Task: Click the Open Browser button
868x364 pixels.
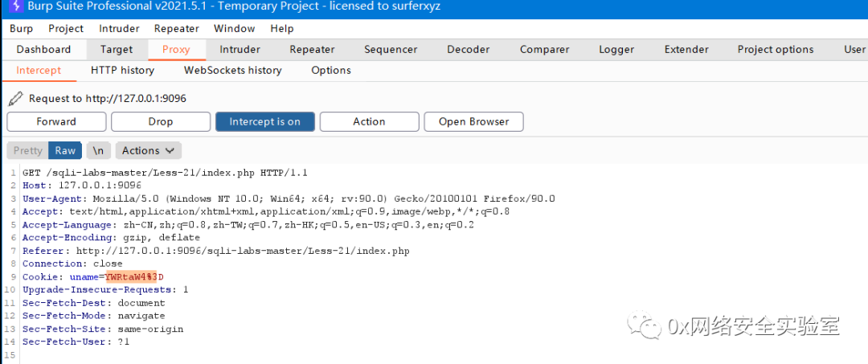Action: tap(473, 121)
